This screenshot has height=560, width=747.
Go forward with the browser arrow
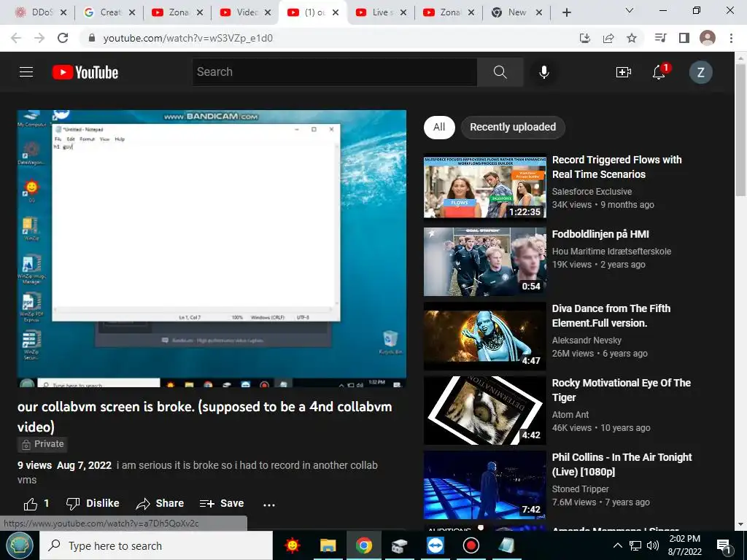39,38
